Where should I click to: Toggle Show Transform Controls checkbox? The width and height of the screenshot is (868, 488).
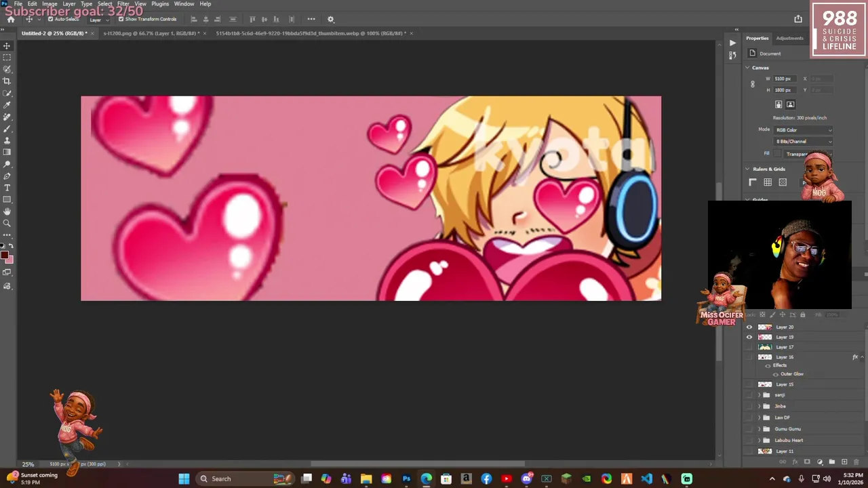click(121, 19)
